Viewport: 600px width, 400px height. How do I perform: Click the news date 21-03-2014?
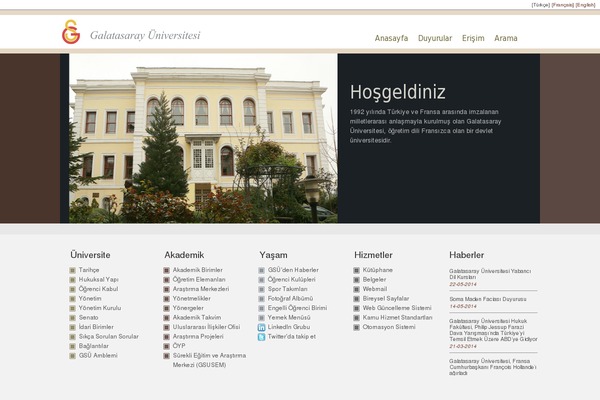(x=463, y=346)
